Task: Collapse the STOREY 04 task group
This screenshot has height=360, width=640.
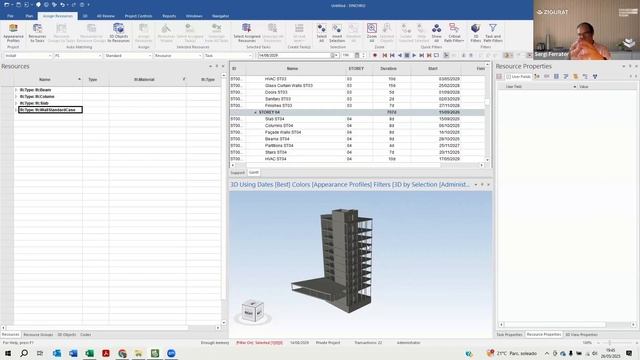Action: [x=256, y=112]
